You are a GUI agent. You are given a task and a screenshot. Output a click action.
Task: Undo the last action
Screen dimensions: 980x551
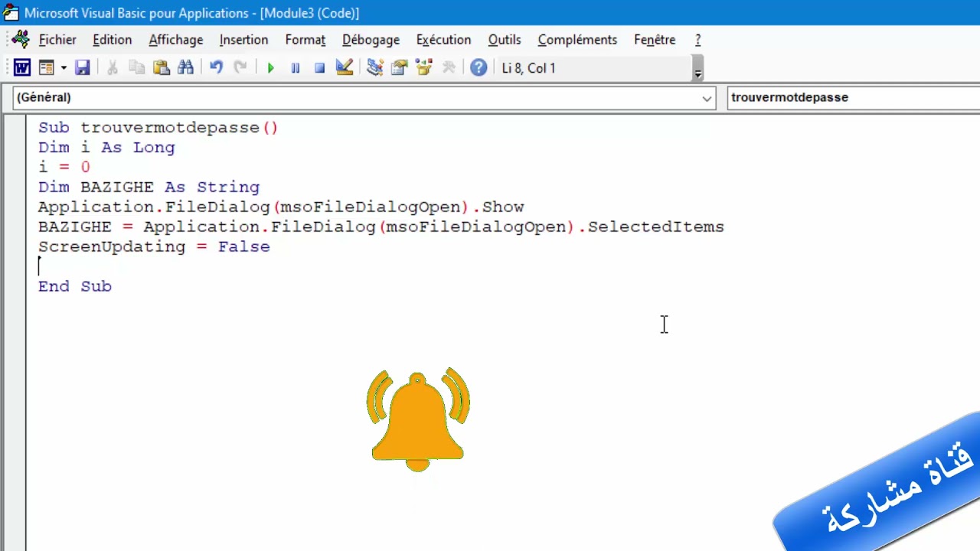pos(217,68)
